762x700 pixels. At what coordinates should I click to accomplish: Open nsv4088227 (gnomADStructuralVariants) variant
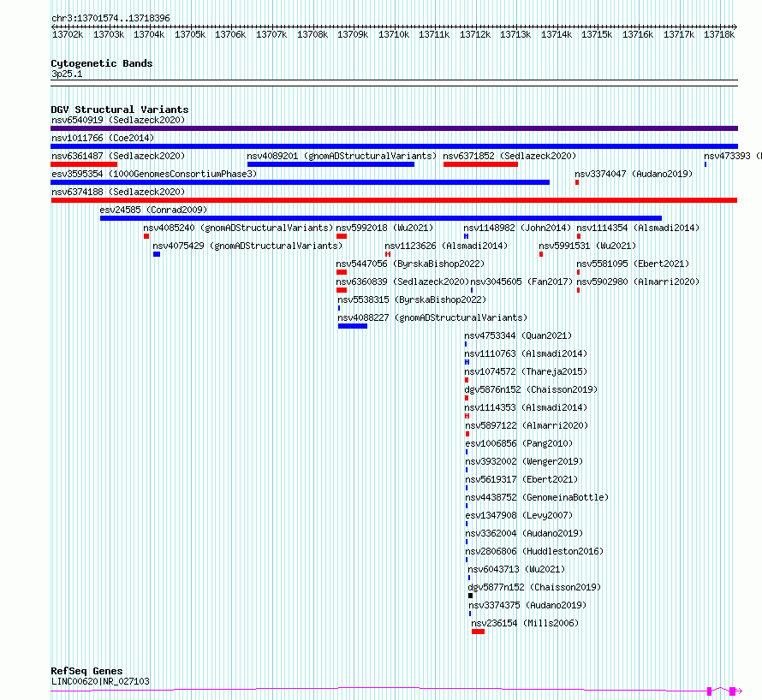coord(432,317)
